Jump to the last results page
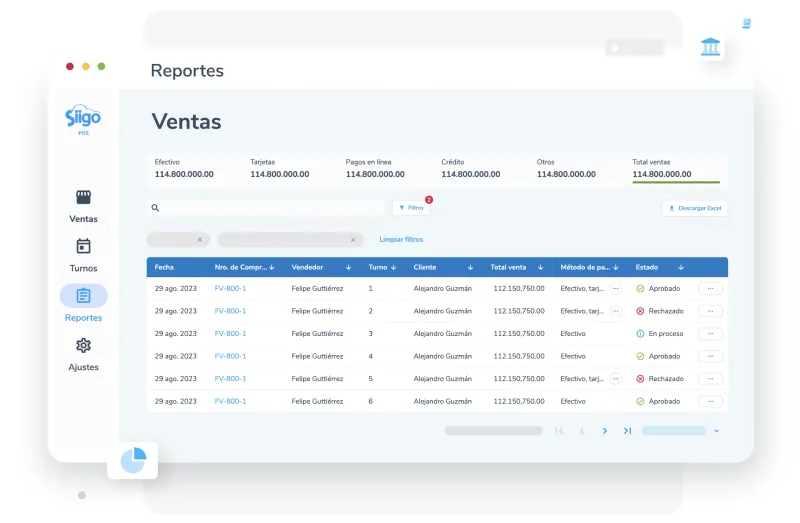The width and height of the screenshot is (800, 523). tap(627, 431)
